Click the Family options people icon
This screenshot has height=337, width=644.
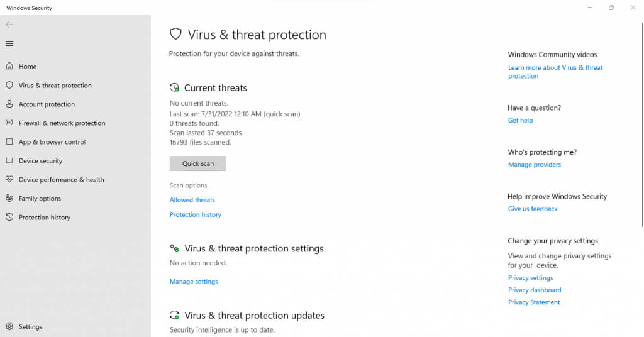pos(9,199)
